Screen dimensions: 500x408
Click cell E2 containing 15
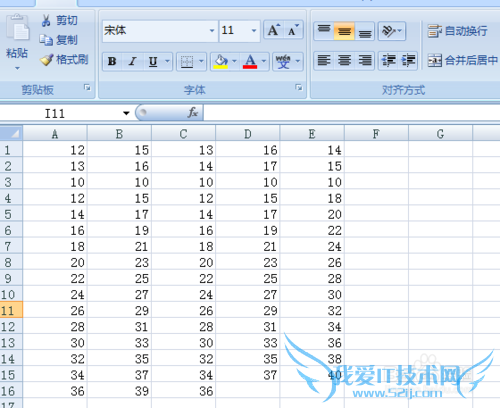pyautogui.click(x=312, y=166)
